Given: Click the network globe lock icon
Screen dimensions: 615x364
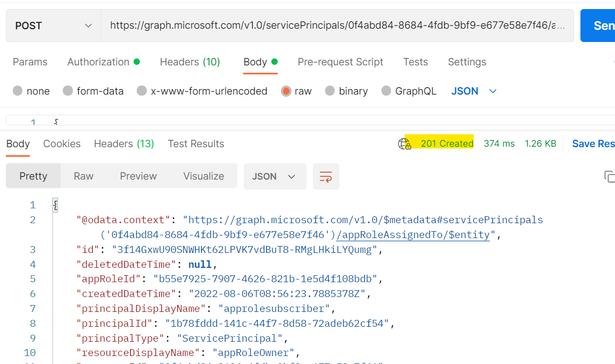Looking at the screenshot, I should pos(404,143).
